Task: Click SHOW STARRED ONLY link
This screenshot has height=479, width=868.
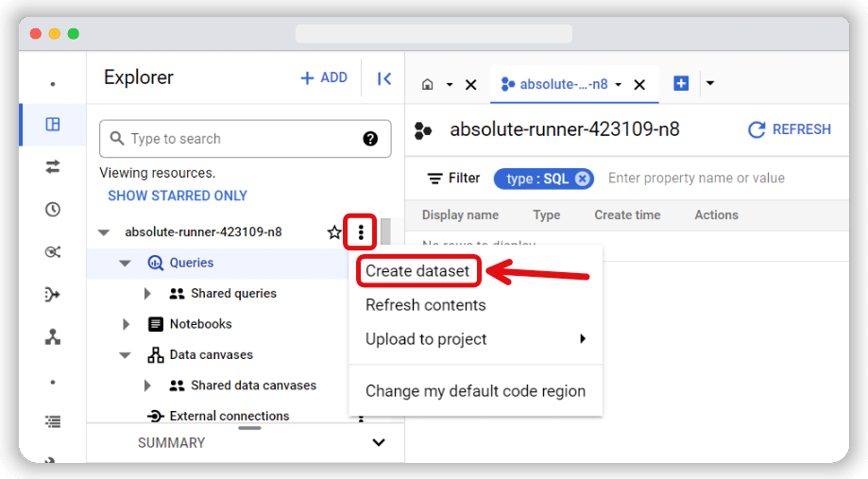Action: tap(178, 196)
